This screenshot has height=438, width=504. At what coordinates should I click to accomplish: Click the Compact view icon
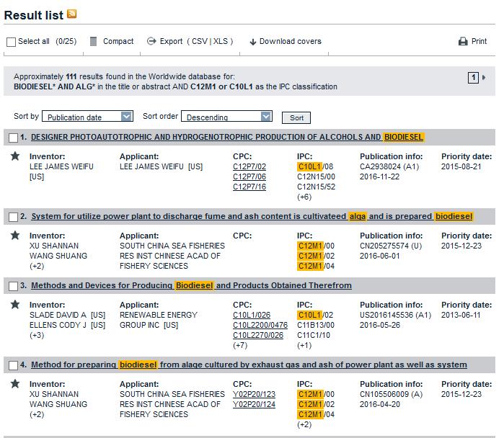[93, 42]
